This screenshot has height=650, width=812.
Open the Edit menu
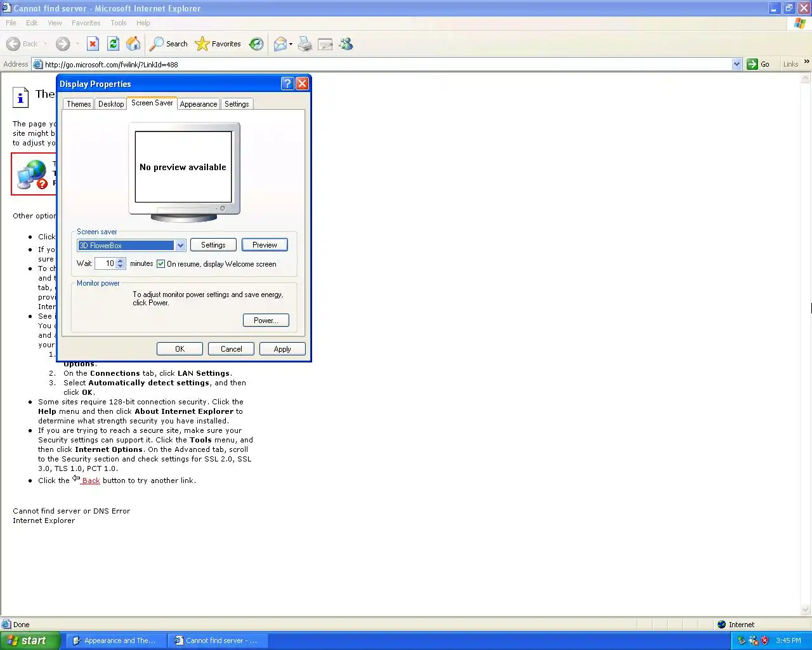coord(32,23)
